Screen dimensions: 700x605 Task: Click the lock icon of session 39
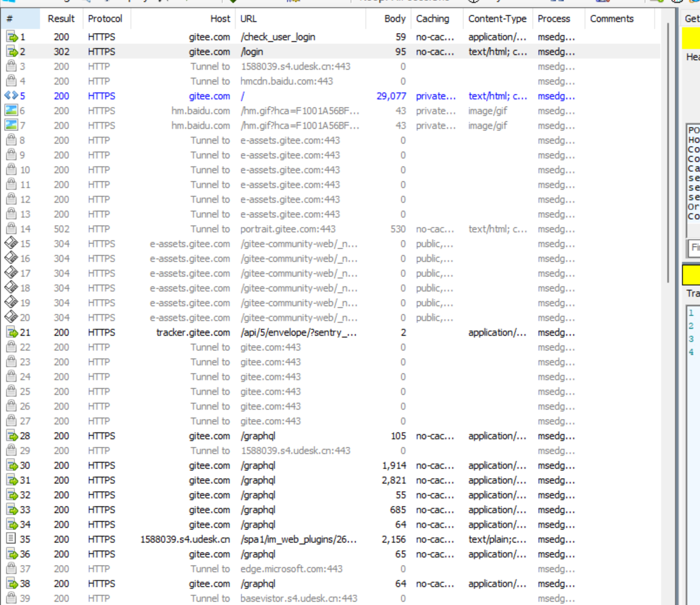11,598
